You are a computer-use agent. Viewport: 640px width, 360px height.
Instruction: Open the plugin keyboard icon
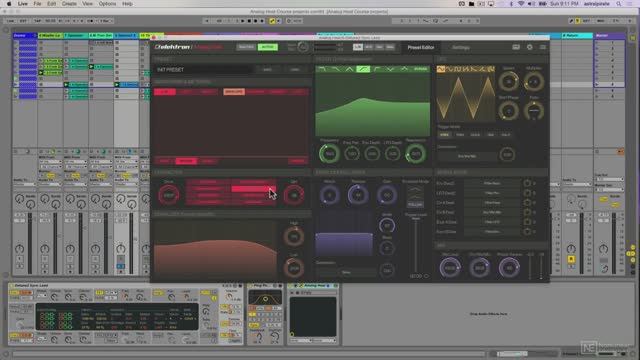tap(516, 47)
